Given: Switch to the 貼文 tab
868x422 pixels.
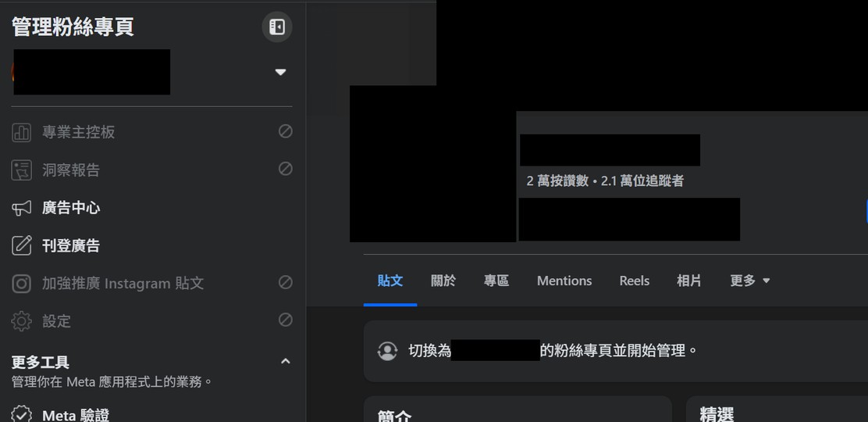Looking at the screenshot, I should tap(390, 281).
